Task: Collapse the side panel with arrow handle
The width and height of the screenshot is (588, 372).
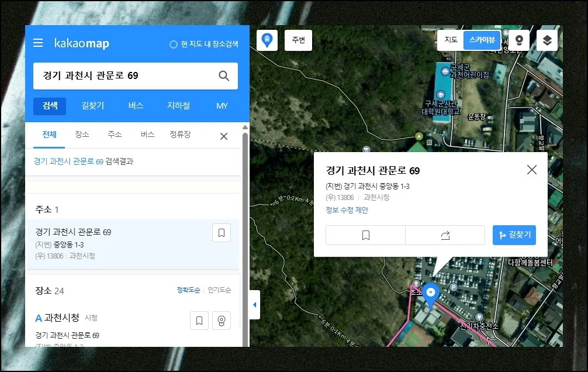Action: 254,305
